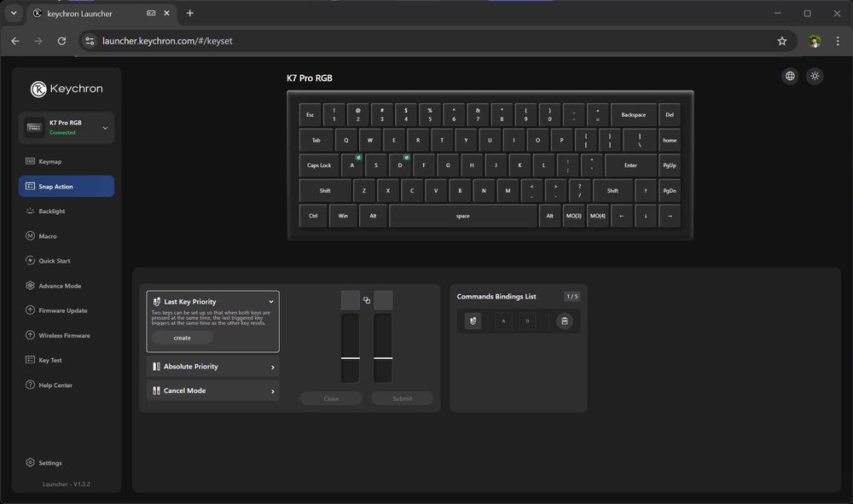This screenshot has height=504, width=853.
Task: Click the browser back arrow
Action: [x=15, y=41]
